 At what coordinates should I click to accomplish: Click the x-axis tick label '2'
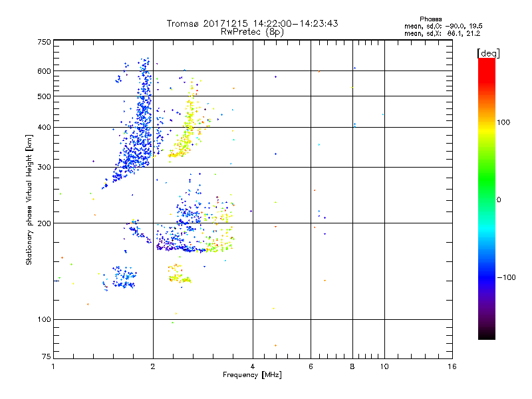click(x=153, y=366)
